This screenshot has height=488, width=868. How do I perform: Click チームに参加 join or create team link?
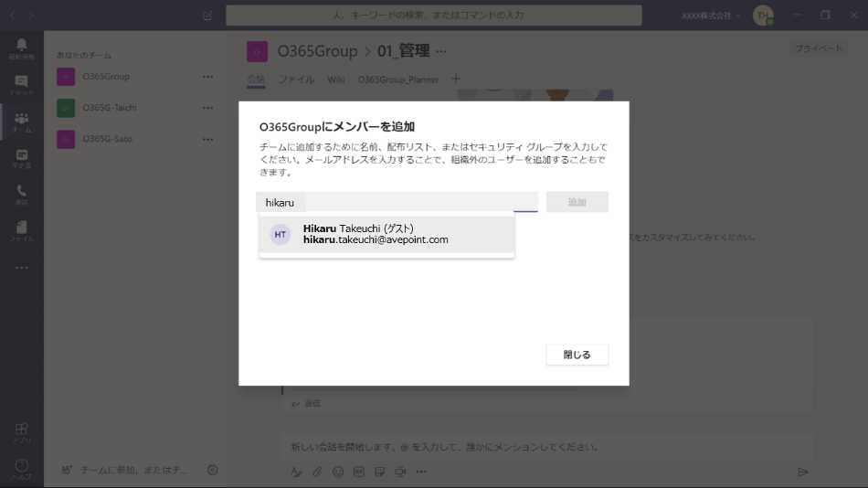[133, 470]
